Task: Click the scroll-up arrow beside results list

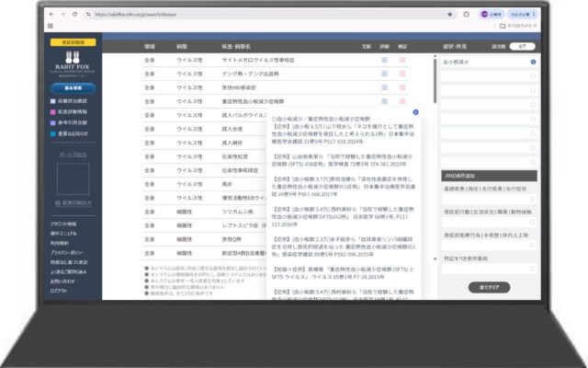Action: (435, 56)
